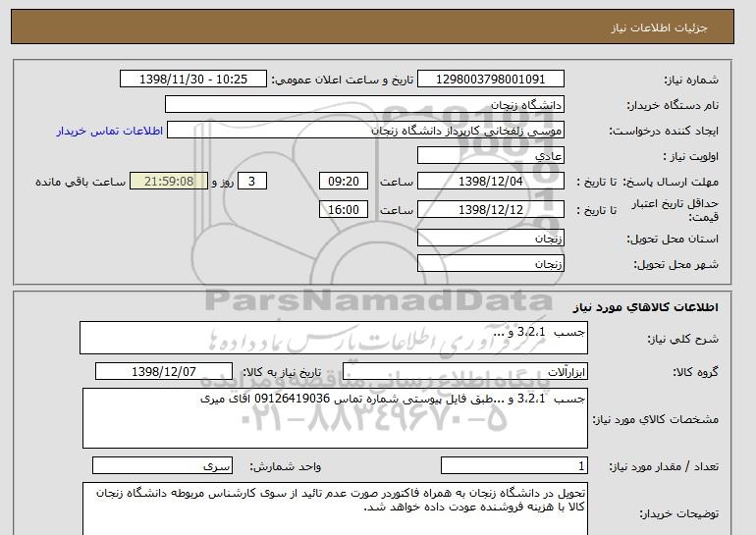756x535 pixels.
Task: Click the text ساعت باقی مانده
Action: (x=81, y=182)
